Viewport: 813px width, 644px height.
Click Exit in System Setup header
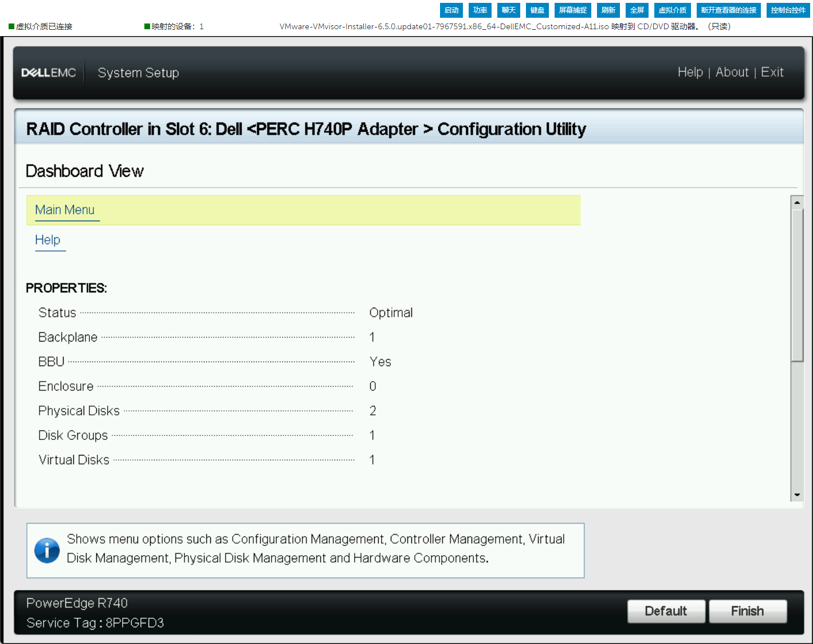pos(772,72)
